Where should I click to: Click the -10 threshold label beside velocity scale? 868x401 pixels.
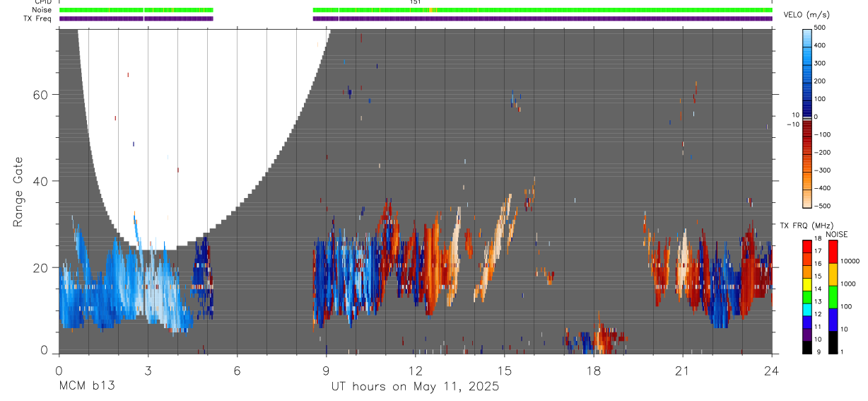click(792, 124)
